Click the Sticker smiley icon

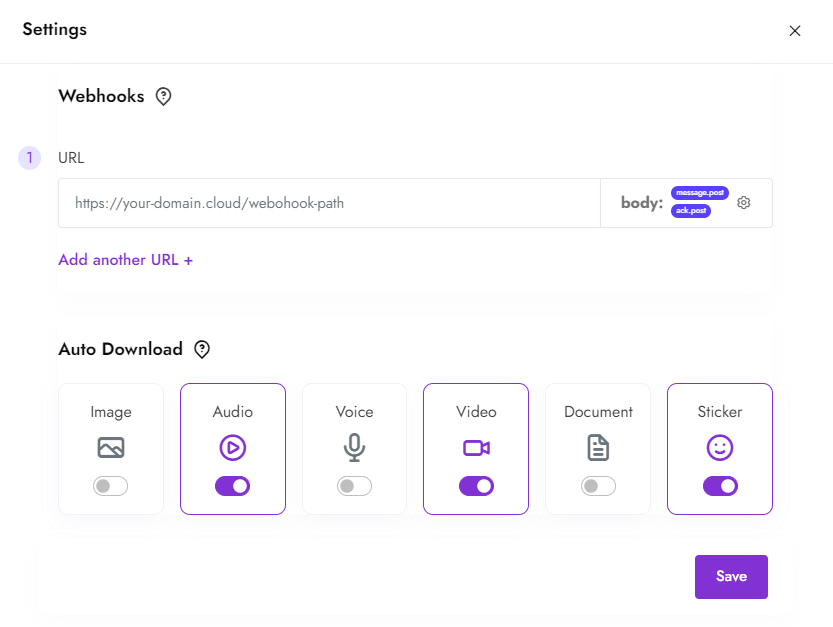(720, 448)
